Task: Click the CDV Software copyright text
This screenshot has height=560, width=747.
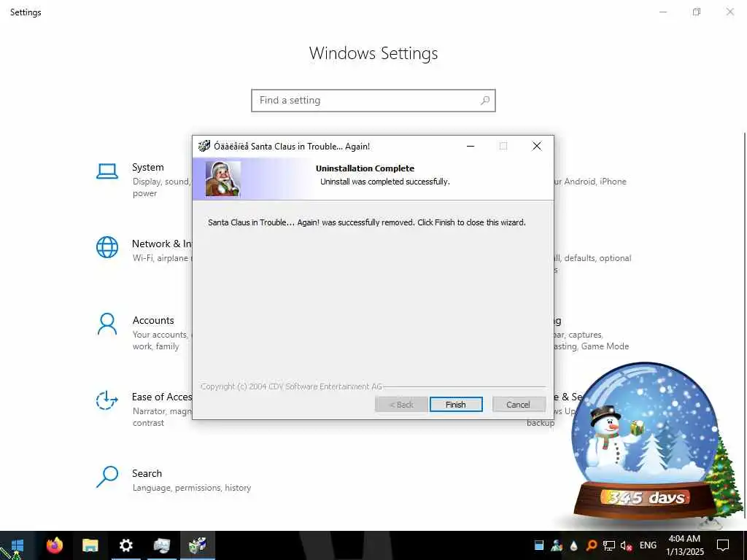Action: [292, 386]
